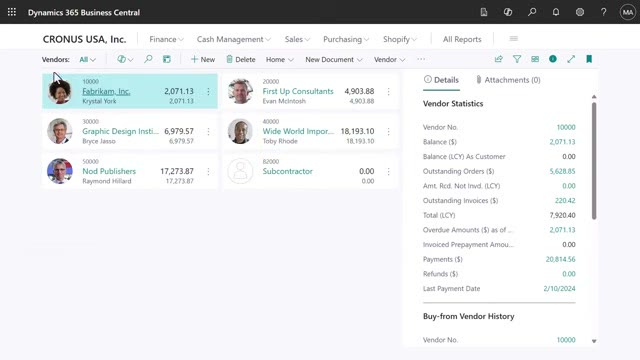Viewport: 640px width, 360px height.
Task: Open the MA user account avatar
Action: point(628,12)
